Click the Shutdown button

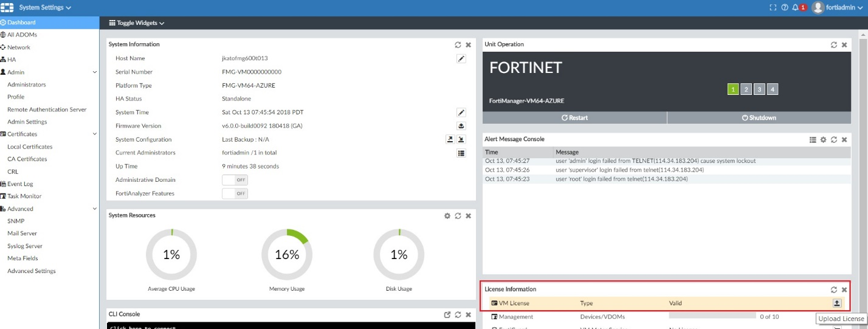coord(759,118)
